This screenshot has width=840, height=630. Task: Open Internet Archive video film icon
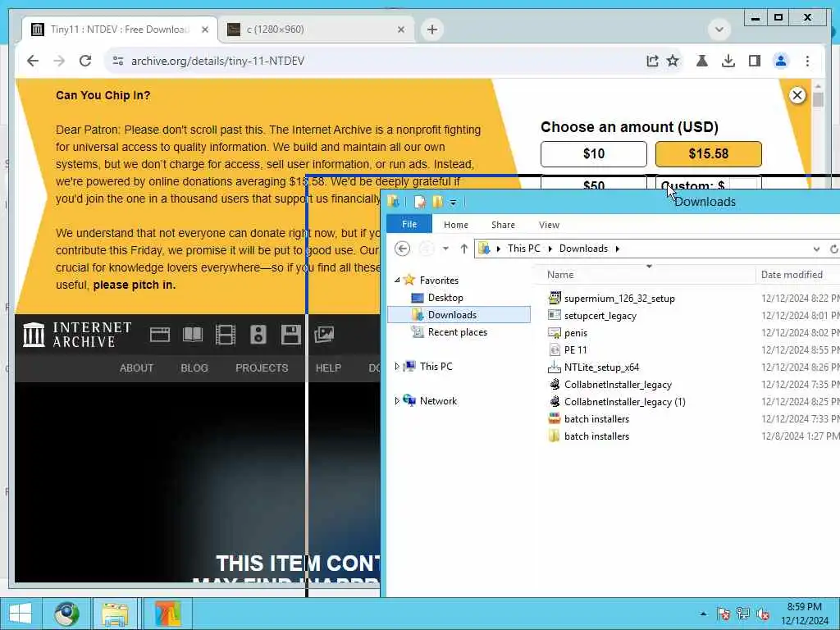click(226, 335)
